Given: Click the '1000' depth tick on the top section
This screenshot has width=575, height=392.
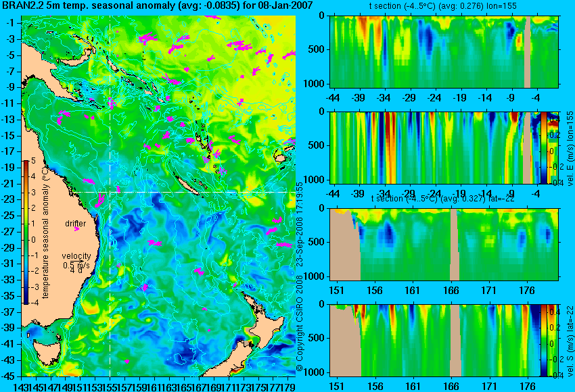Looking at the screenshot, I should 315,84.
